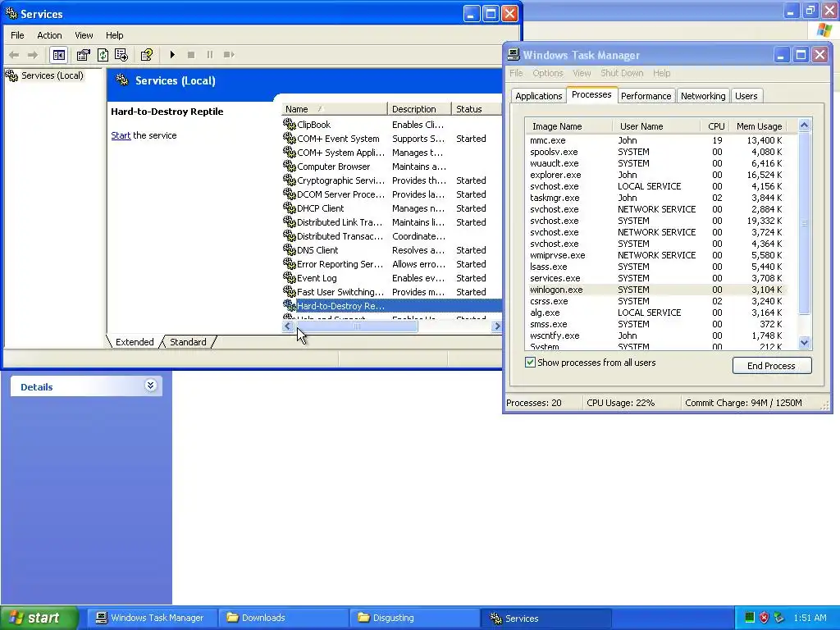Click the Pause Service toolbar icon
The image size is (840, 630).
click(209, 55)
